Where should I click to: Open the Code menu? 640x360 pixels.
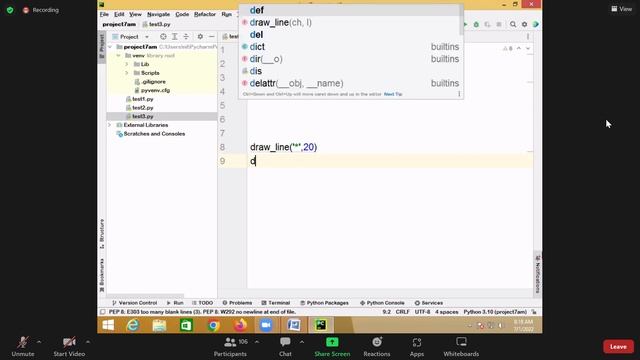[182, 14]
